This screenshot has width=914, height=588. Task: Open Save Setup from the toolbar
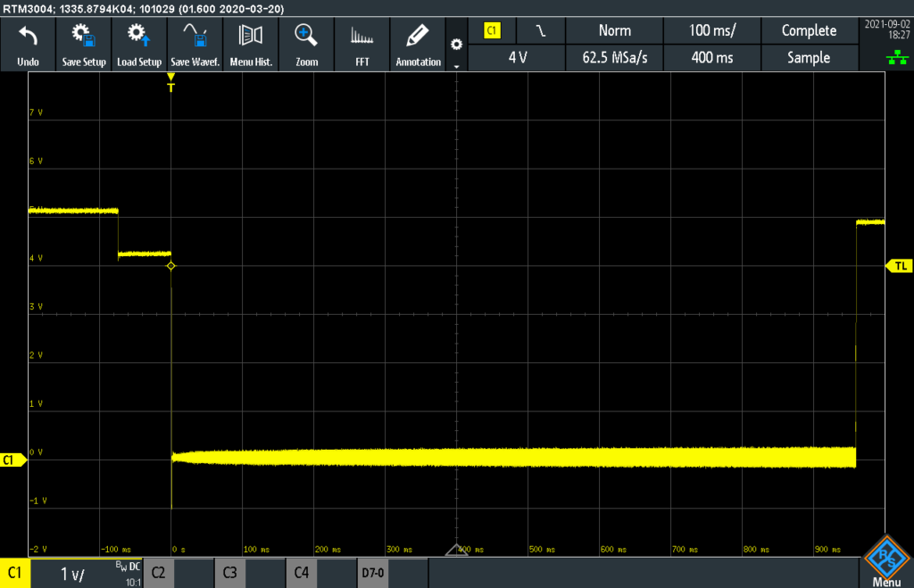[83, 45]
